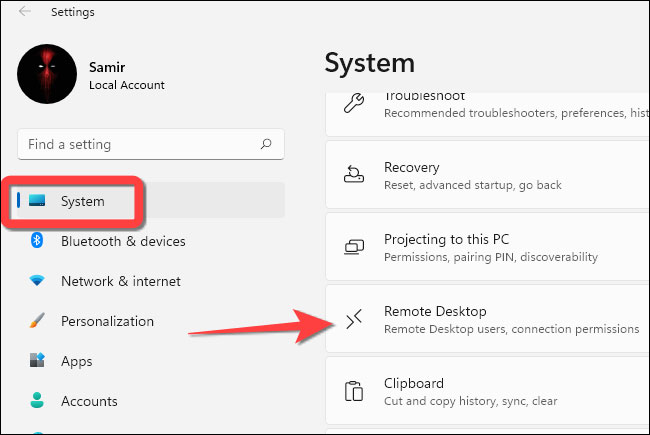Click the Samir profile avatar

click(x=47, y=74)
